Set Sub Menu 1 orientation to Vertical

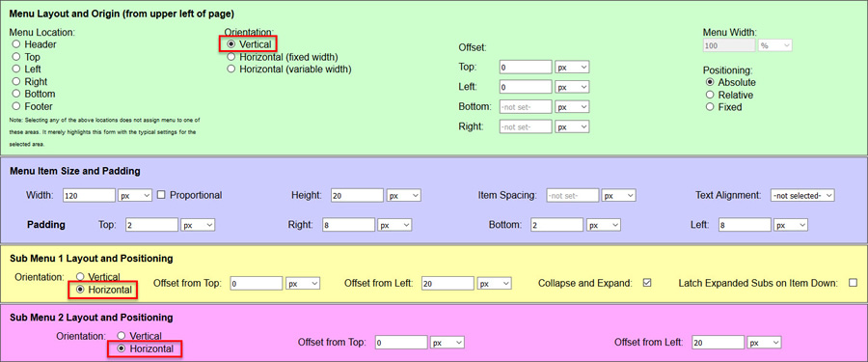pos(80,276)
